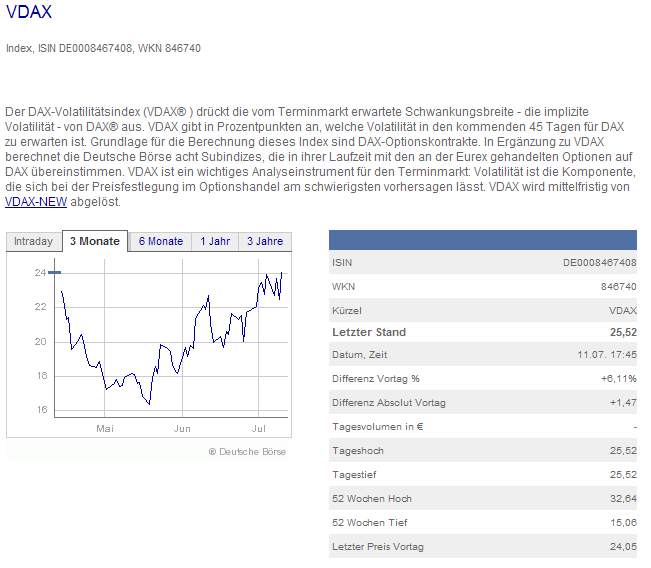Click the Deutsche Börse copyright text
This screenshot has width=651, height=568.
pos(247,452)
